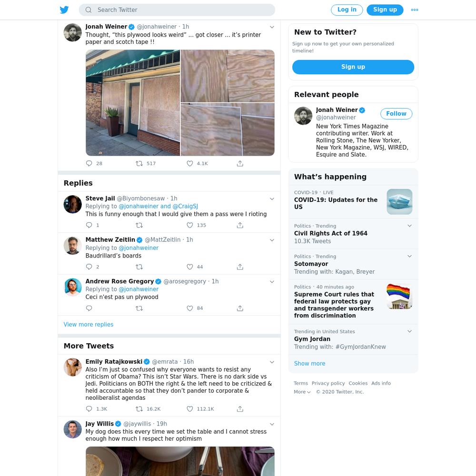This screenshot has width=476, height=476.
Task: Reply to Emily Ratajkowski's tweet
Action: coord(89,409)
